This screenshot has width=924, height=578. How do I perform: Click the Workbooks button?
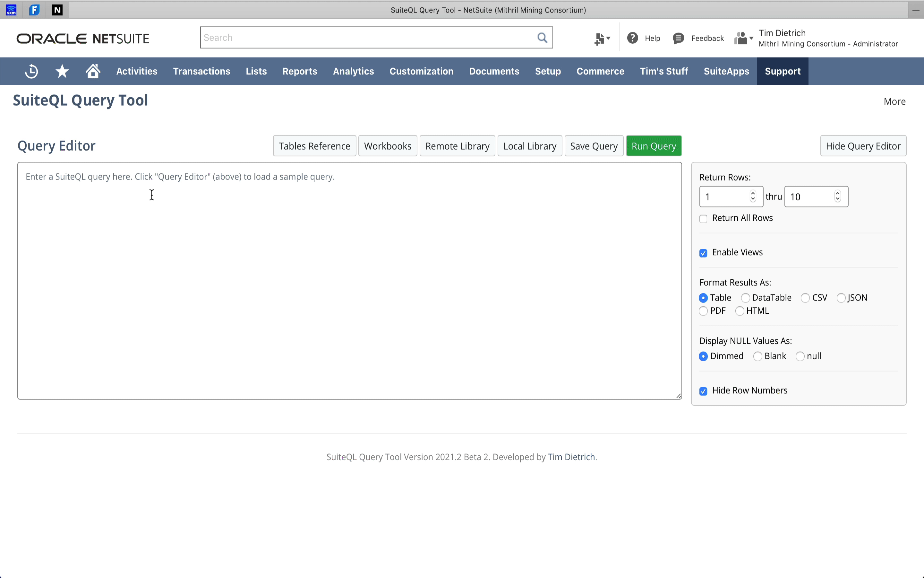388,146
